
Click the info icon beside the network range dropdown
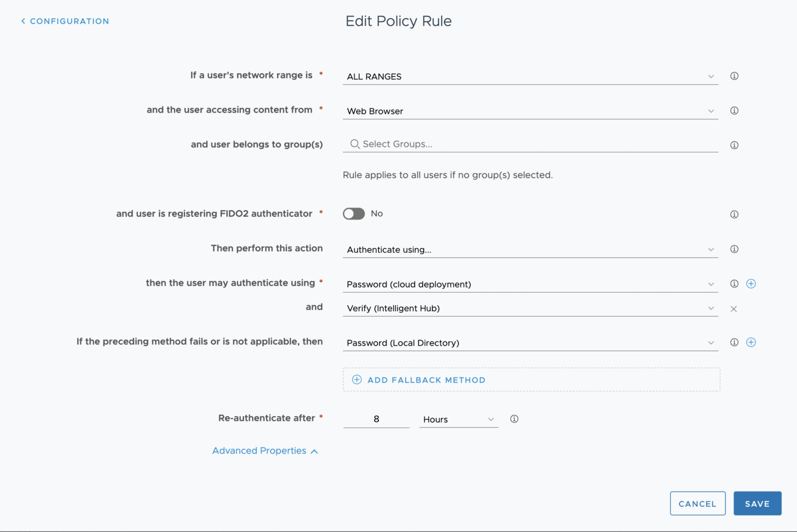[x=734, y=76]
